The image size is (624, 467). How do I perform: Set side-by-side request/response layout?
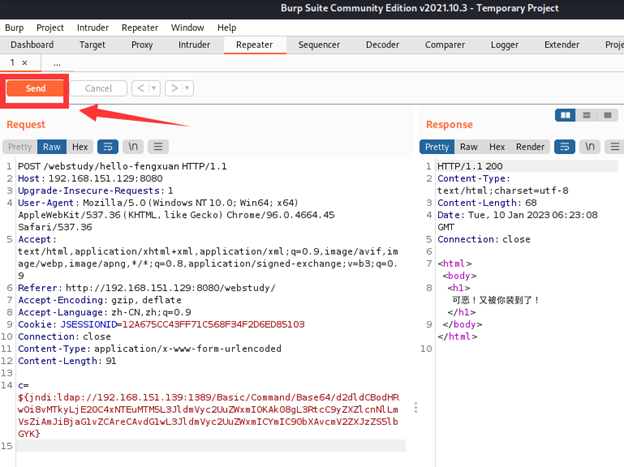pyautogui.click(x=566, y=115)
